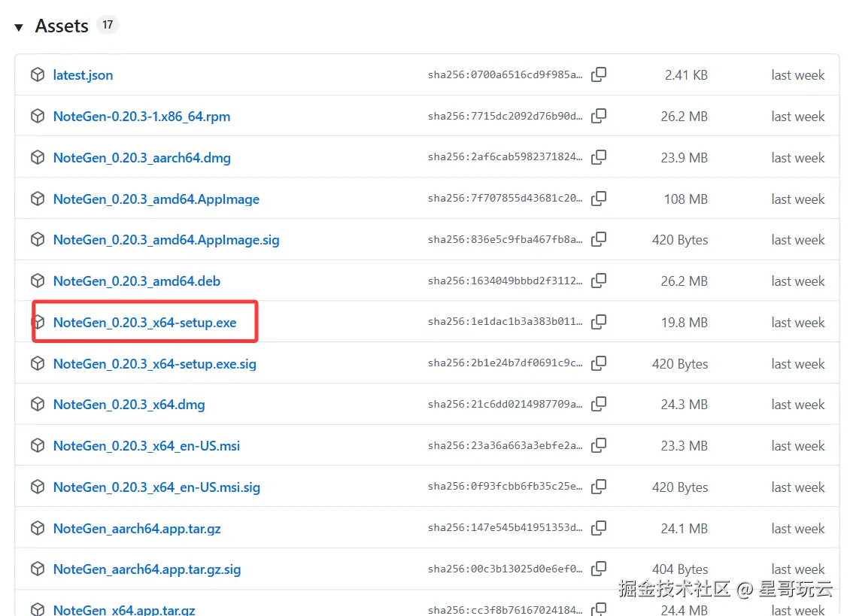The image size is (850, 616).
Task: Click the Assets count badge 17
Action: point(108,25)
